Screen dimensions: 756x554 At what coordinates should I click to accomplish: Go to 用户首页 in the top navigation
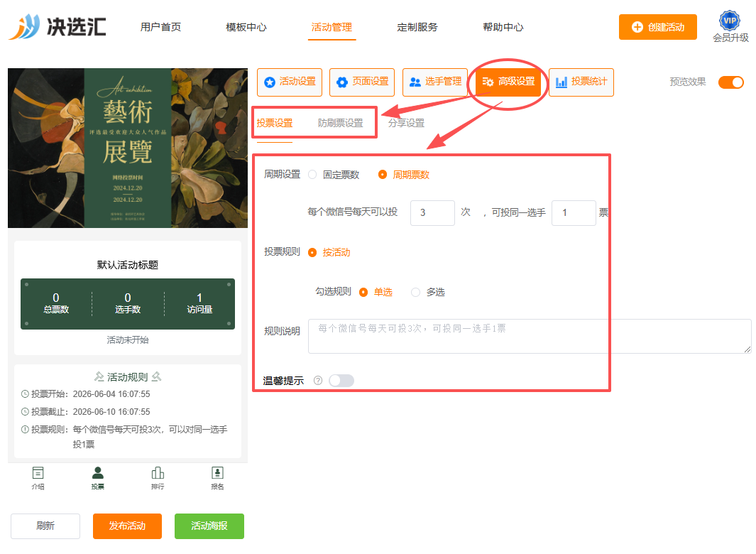point(160,27)
